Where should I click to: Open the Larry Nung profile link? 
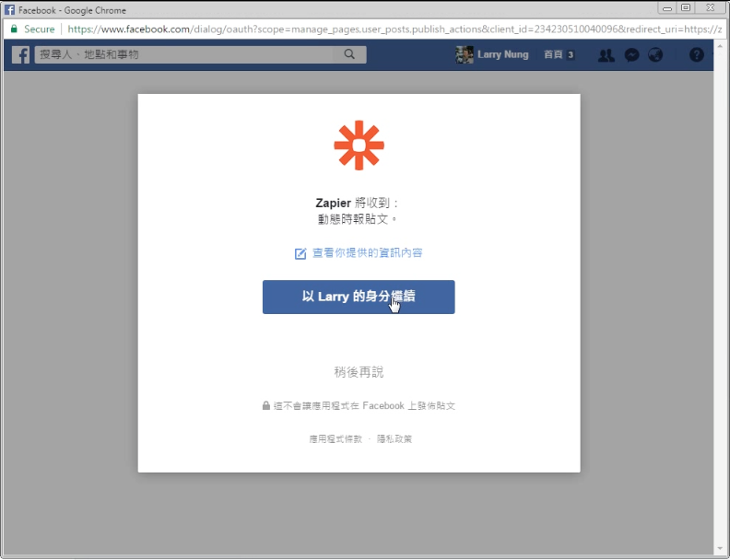[x=503, y=55]
